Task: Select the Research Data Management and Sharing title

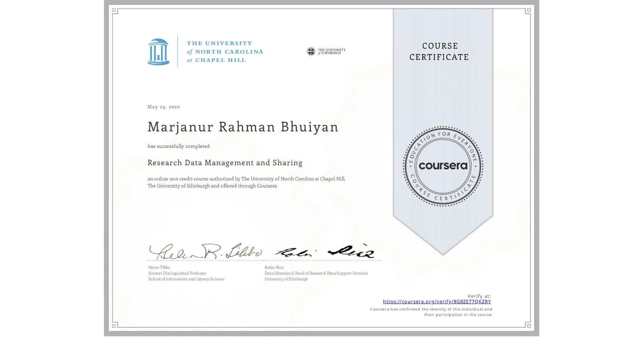Action: click(225, 163)
